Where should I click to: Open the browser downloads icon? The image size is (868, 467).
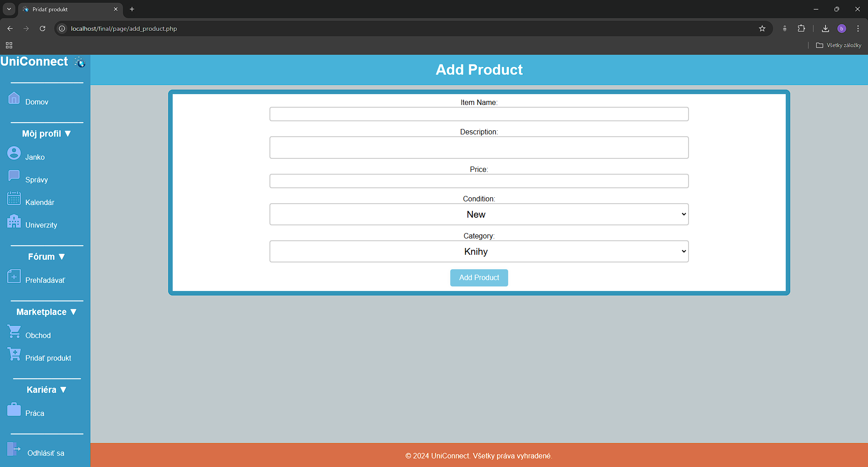(x=826, y=29)
